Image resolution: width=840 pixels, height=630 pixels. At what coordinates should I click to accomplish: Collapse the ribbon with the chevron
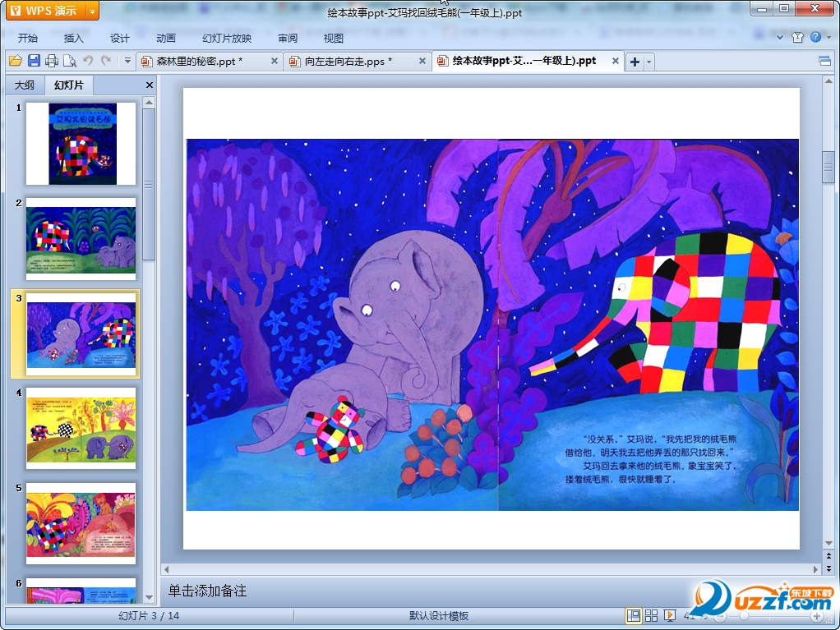780,37
